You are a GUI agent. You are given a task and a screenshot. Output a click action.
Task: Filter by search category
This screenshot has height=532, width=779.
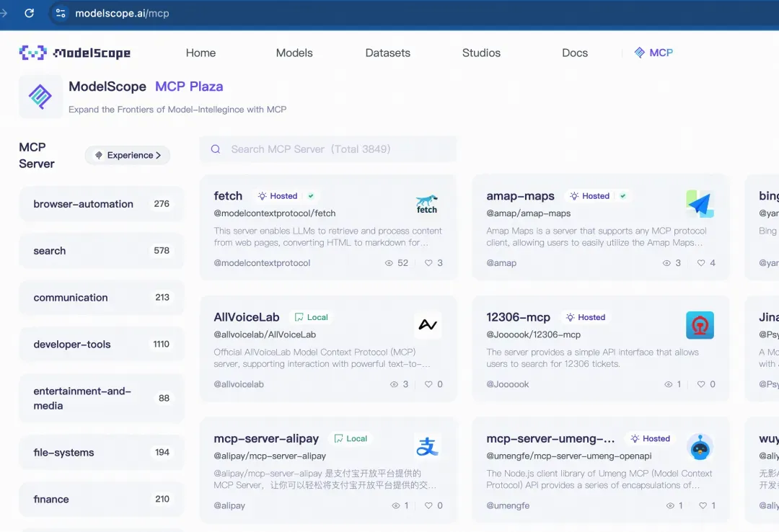[x=102, y=250]
